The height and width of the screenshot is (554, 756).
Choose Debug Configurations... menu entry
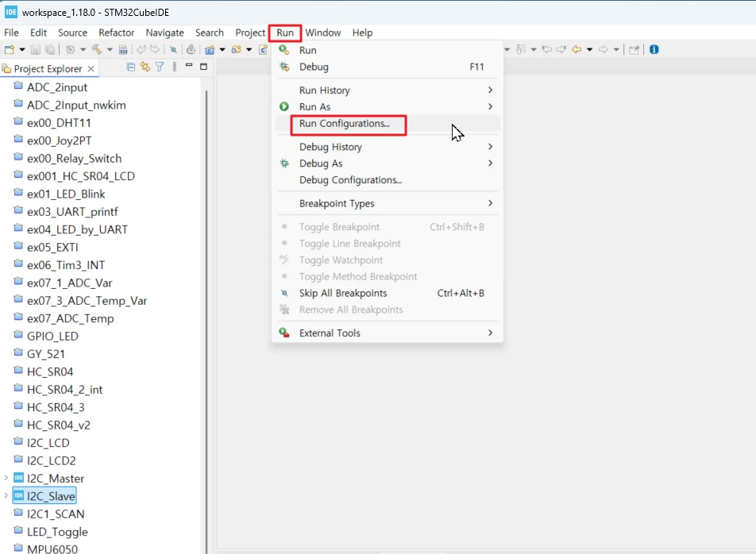coord(388,179)
